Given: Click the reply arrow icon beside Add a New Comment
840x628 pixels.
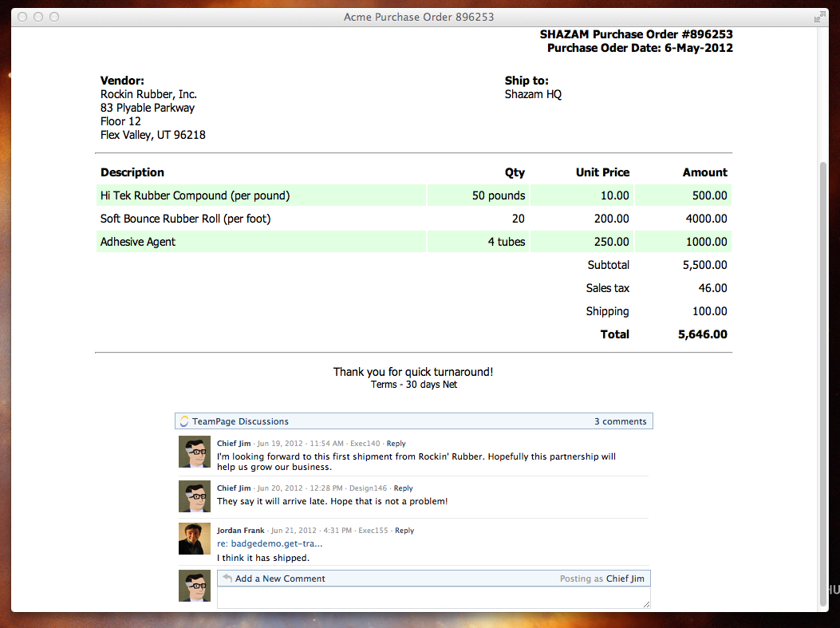Looking at the screenshot, I should (x=227, y=579).
